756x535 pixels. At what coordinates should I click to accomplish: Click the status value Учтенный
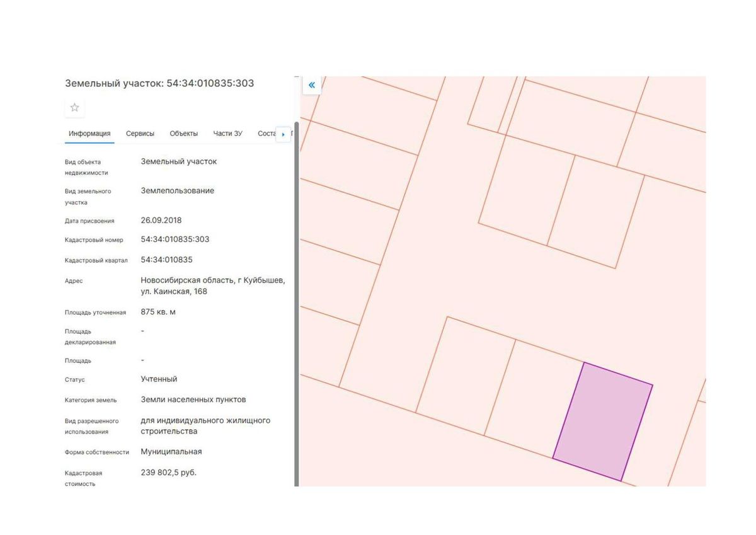click(159, 379)
